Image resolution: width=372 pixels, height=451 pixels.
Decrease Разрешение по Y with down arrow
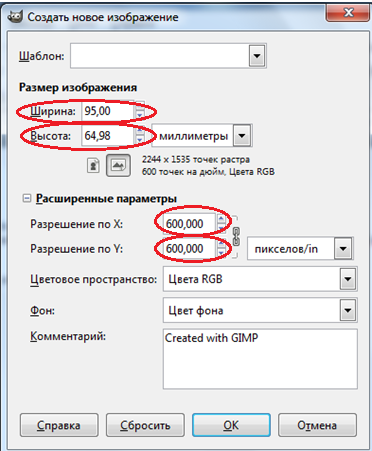point(221,253)
